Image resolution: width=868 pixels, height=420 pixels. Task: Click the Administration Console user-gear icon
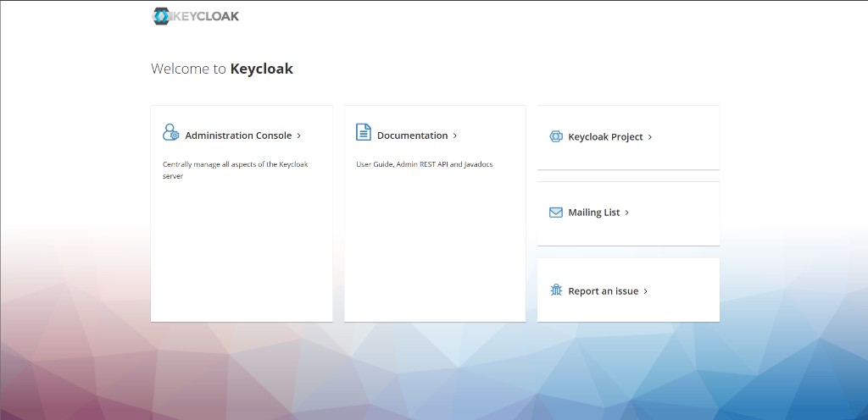pyautogui.click(x=170, y=132)
